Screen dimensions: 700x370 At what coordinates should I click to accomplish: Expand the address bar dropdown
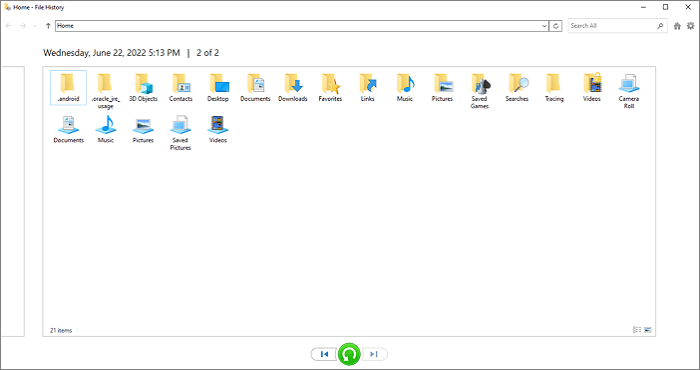544,26
